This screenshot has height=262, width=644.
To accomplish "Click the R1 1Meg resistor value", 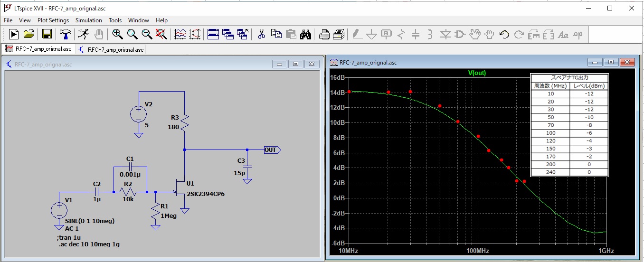I will click(168, 215).
